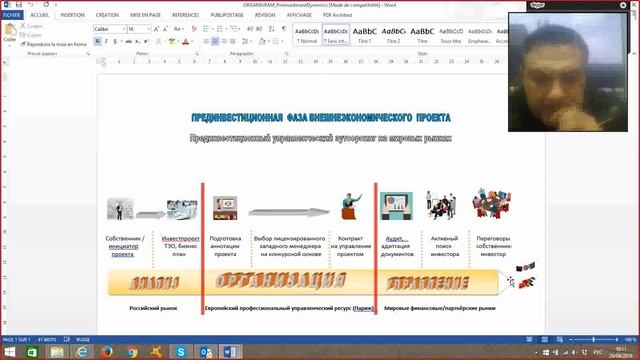Image resolution: width=640 pixels, height=360 pixels.
Task: Click the bullets list icon
Action: (206, 29)
